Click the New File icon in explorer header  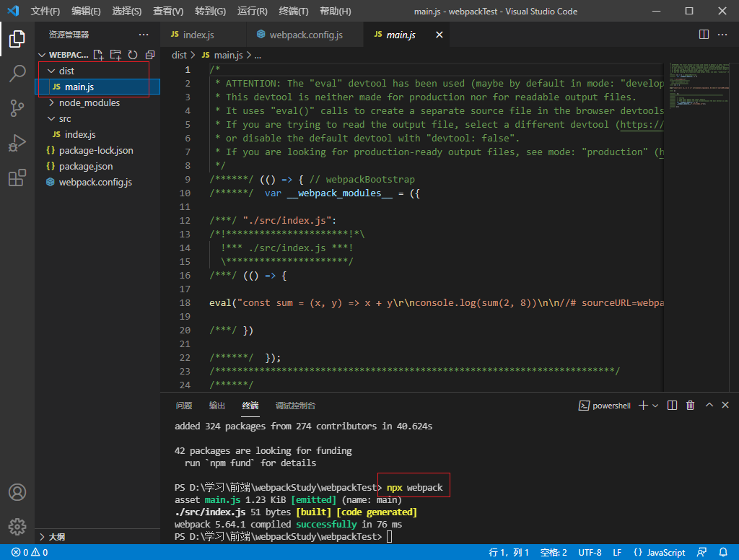[x=98, y=55]
